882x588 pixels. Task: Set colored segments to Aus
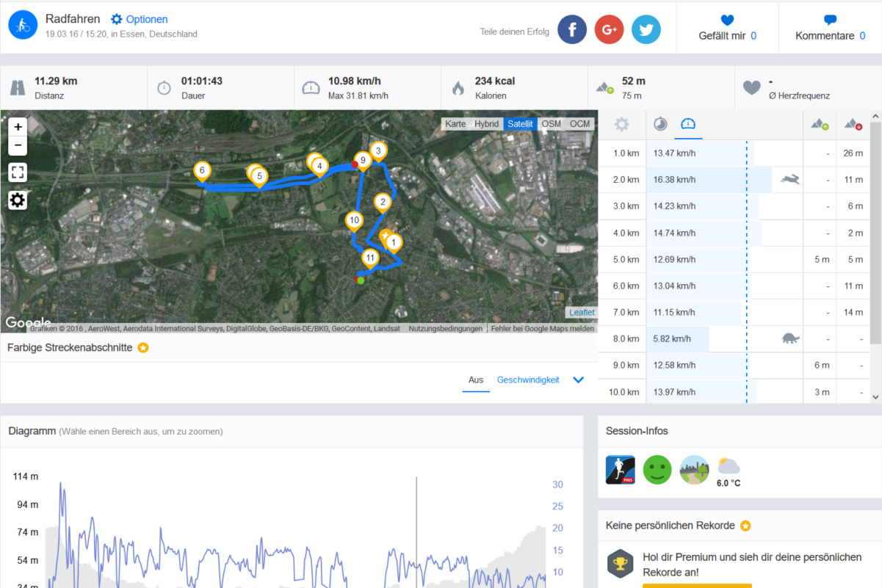click(x=476, y=380)
